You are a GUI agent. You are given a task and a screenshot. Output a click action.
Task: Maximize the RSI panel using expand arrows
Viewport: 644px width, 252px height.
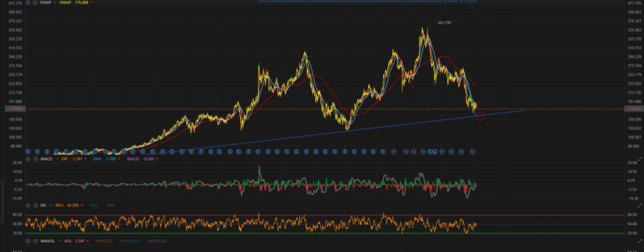coord(639,204)
